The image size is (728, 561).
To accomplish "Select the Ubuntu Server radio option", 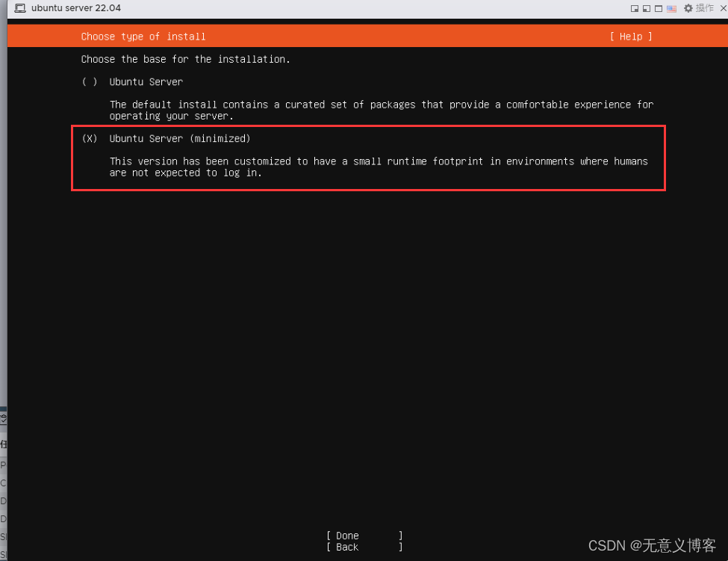I will [90, 81].
